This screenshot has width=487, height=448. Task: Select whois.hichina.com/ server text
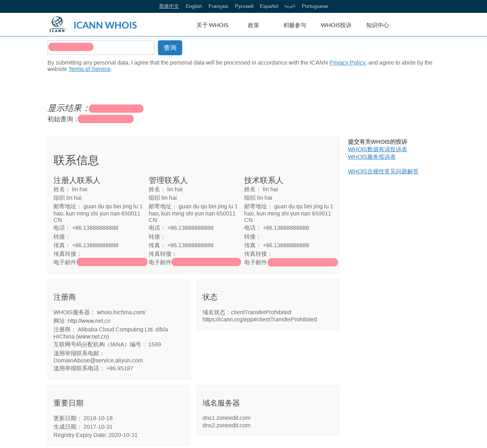pyautogui.click(x=121, y=312)
